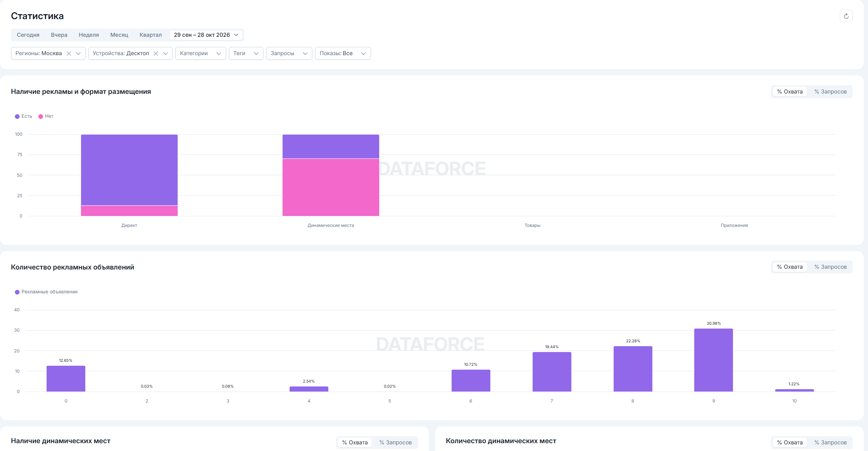Open the Теги dropdown
This screenshot has height=451, width=868.
click(x=246, y=53)
